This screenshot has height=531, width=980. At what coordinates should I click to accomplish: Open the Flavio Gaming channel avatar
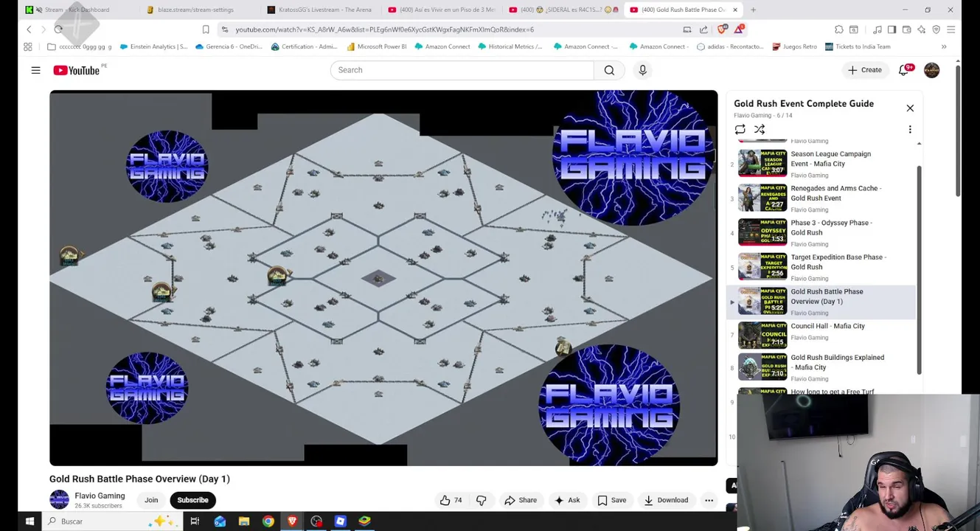59,499
